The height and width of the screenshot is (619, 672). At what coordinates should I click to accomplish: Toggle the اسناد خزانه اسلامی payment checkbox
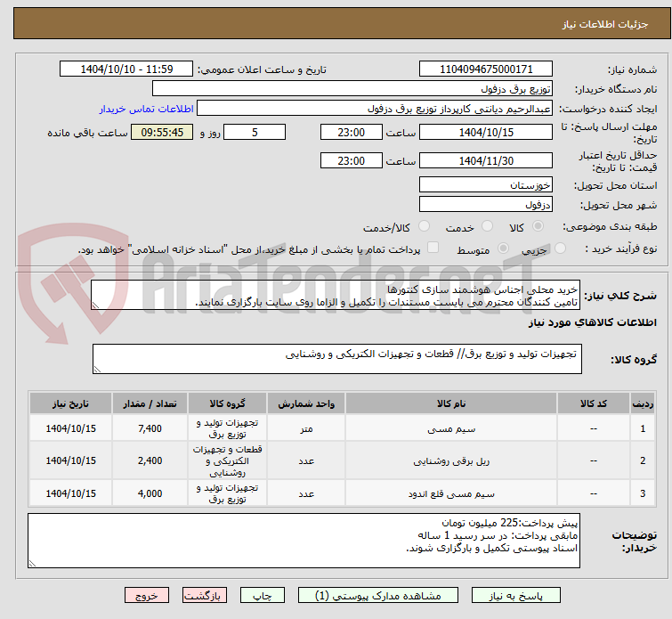point(433,248)
